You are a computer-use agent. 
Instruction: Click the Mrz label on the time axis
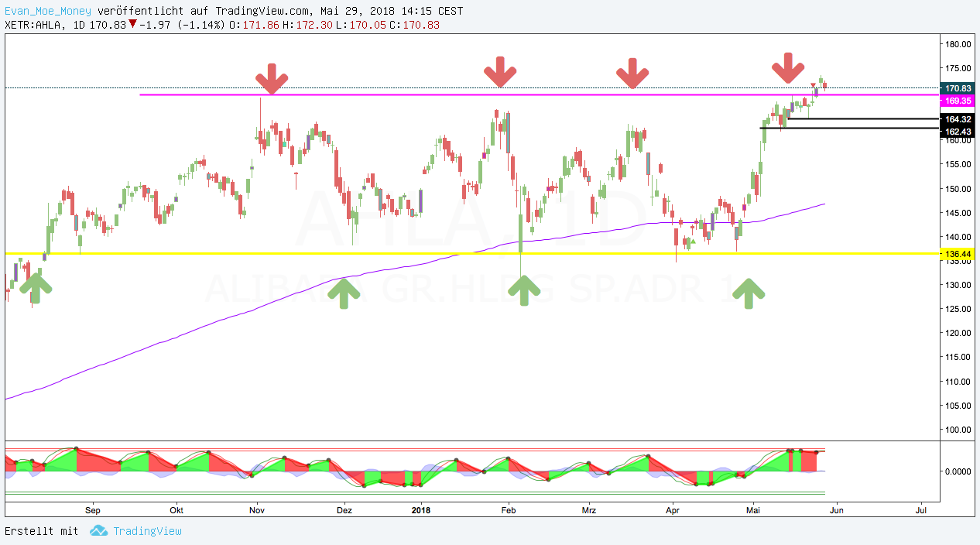pyautogui.click(x=589, y=509)
